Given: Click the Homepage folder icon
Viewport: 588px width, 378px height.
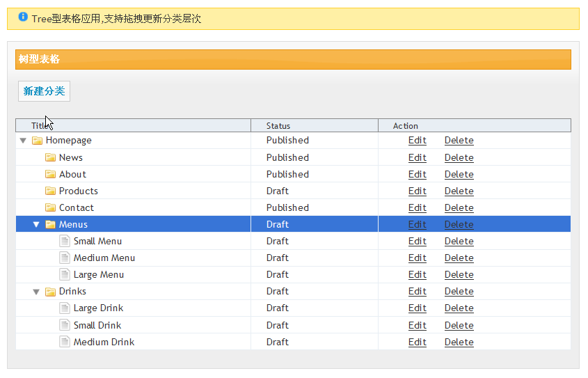Looking at the screenshot, I should point(37,141).
